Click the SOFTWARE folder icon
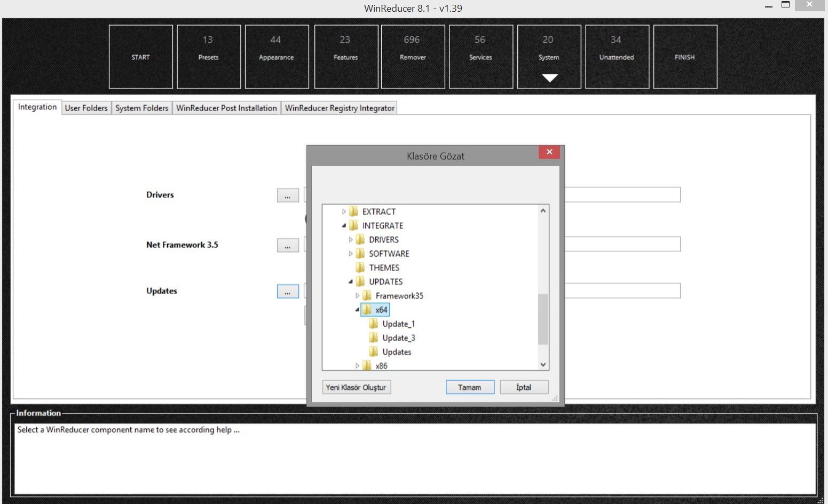828x504 pixels. tap(360, 253)
